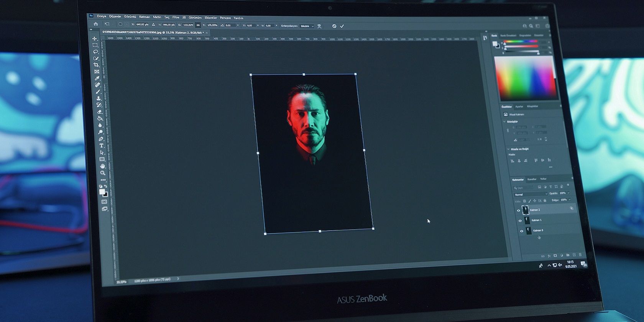
Task: Open the Windows clock showing 16:15
Action: click(570, 264)
